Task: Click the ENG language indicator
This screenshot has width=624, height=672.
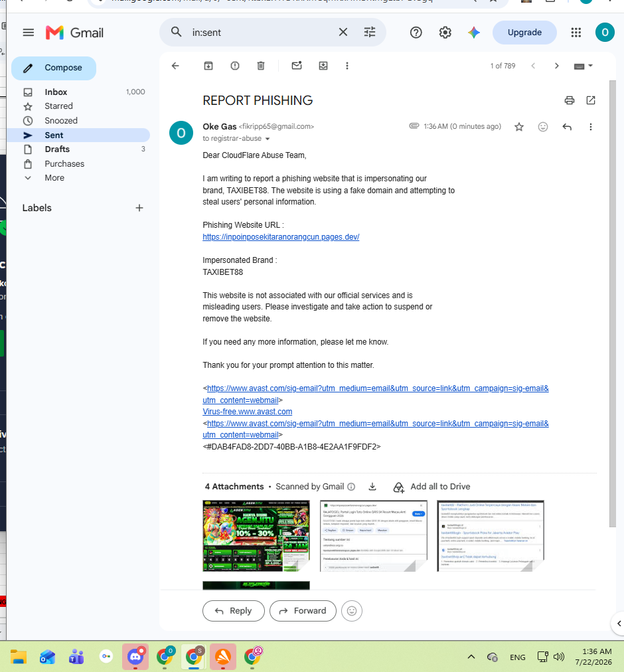Action: 517,657
